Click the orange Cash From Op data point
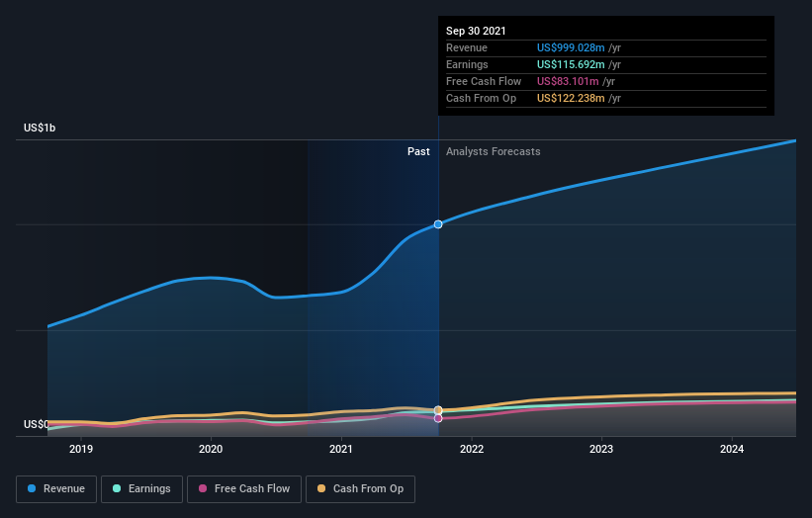This screenshot has width=812, height=518. pyautogui.click(x=438, y=410)
